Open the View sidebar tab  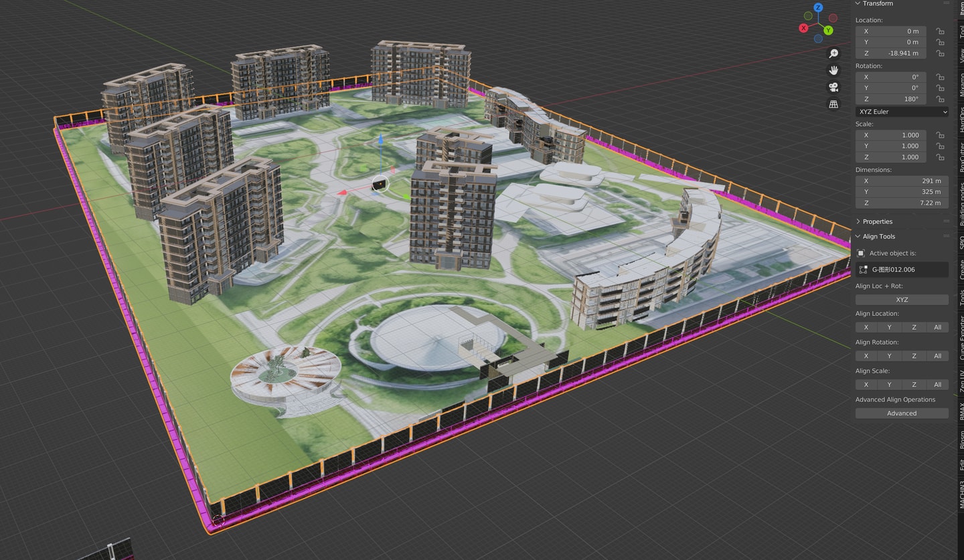click(x=961, y=55)
